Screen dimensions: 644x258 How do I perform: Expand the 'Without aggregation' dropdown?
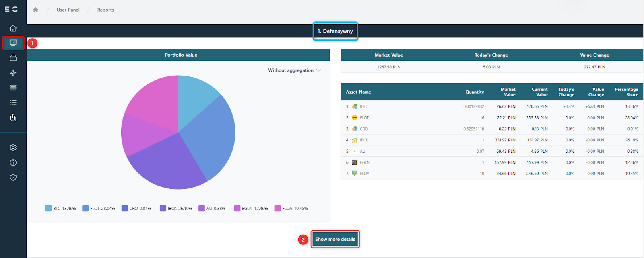point(291,70)
